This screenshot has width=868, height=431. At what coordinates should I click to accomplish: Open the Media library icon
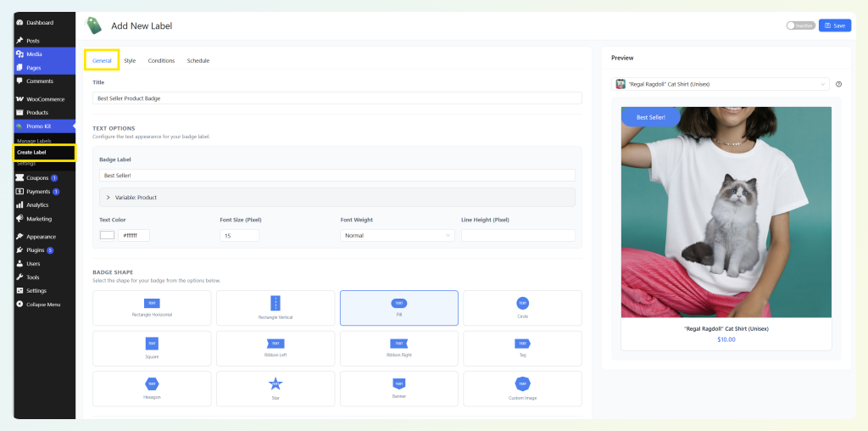point(20,54)
